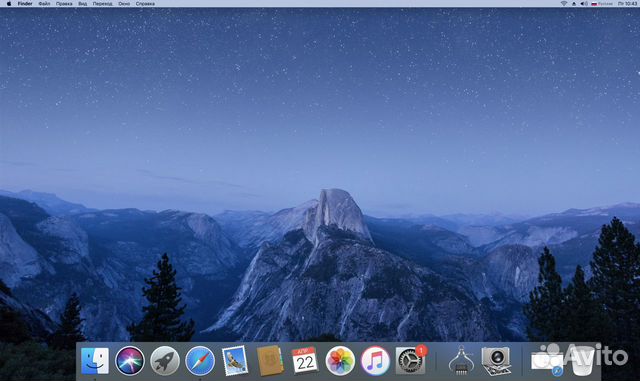The width and height of the screenshot is (640, 381).
Task: Open the Окно menu
Action: click(x=124, y=4)
